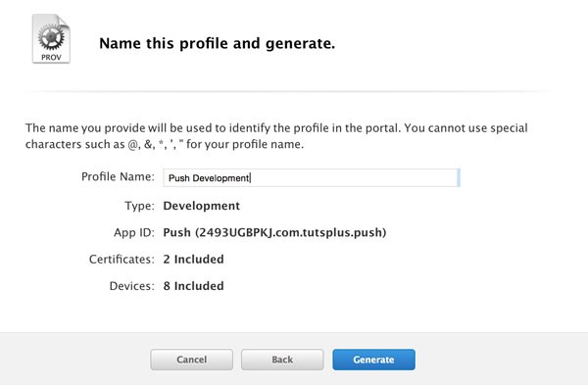
Task: Cancel the profile creation
Action: click(x=192, y=360)
